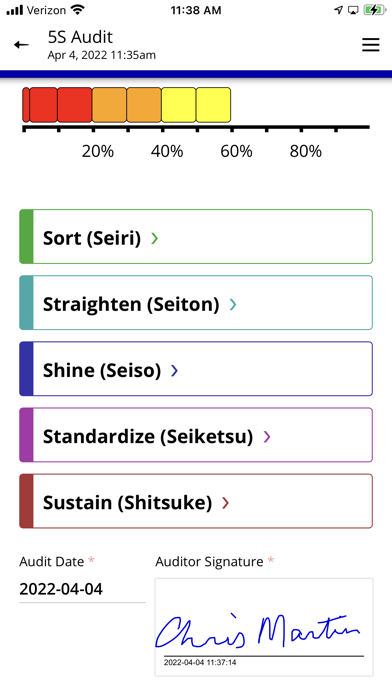
Task: Expand the Standardize (Seiketsu) section
Action: [x=196, y=435]
